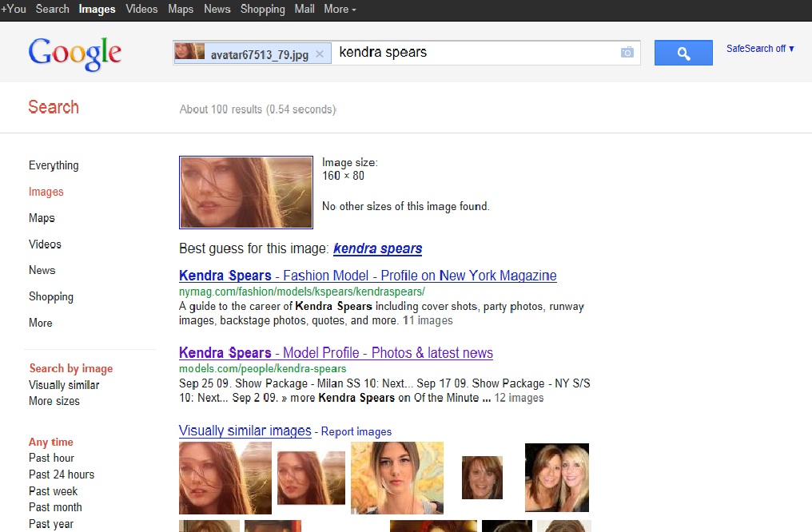Open Videos in the top navigation bar
The width and height of the screenshot is (812, 532).
tap(141, 9)
